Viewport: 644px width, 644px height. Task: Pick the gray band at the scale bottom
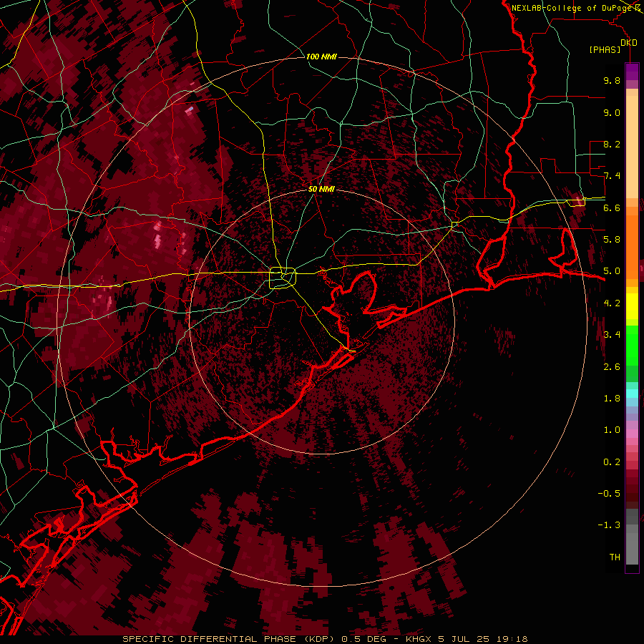point(632,538)
